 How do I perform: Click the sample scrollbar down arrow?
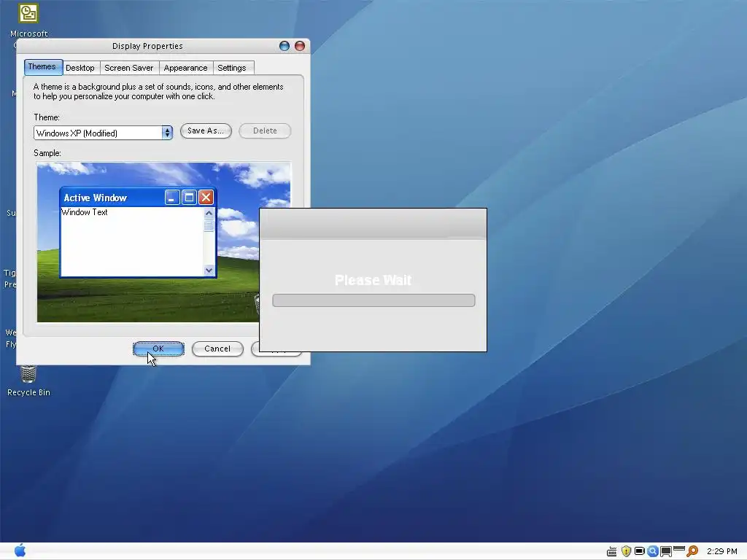[x=209, y=270]
